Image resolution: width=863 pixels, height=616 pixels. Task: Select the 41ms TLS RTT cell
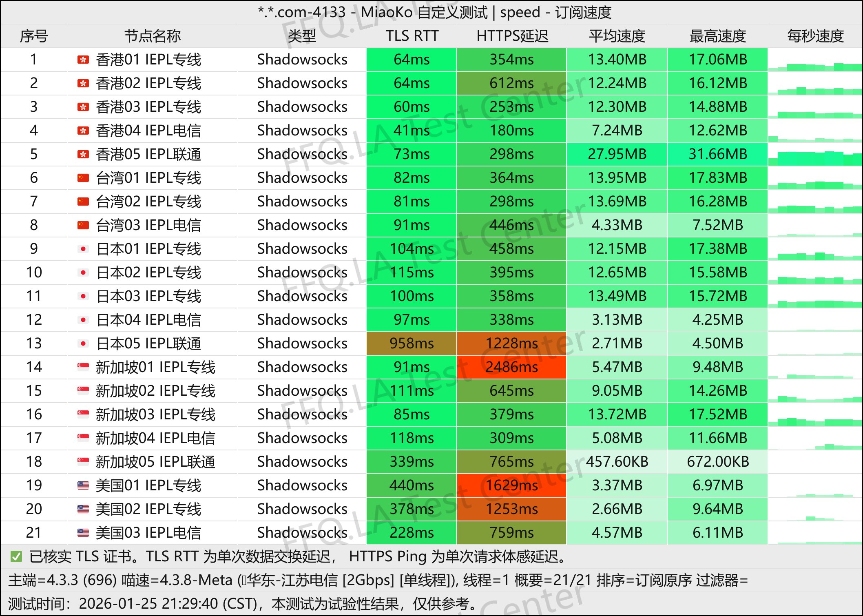(x=412, y=131)
